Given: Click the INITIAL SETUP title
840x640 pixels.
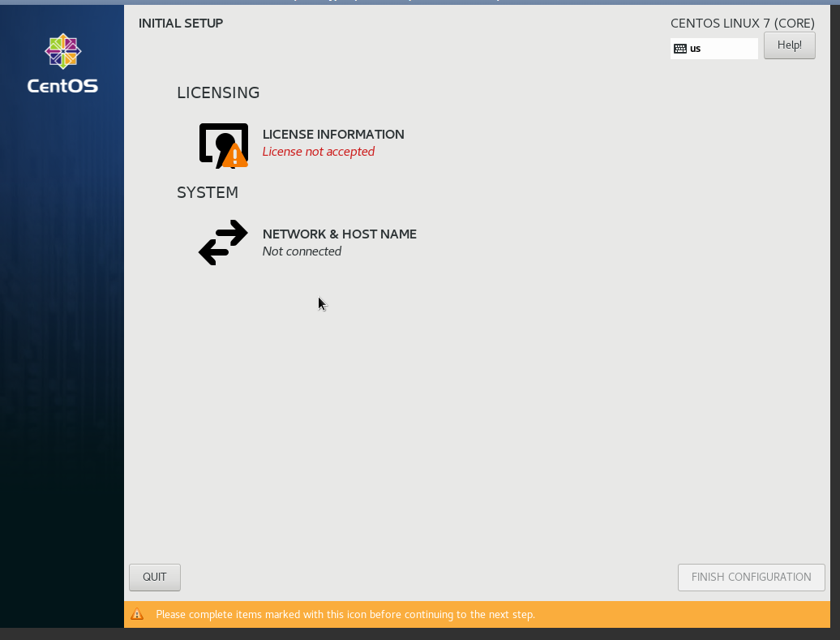Looking at the screenshot, I should coord(181,23).
